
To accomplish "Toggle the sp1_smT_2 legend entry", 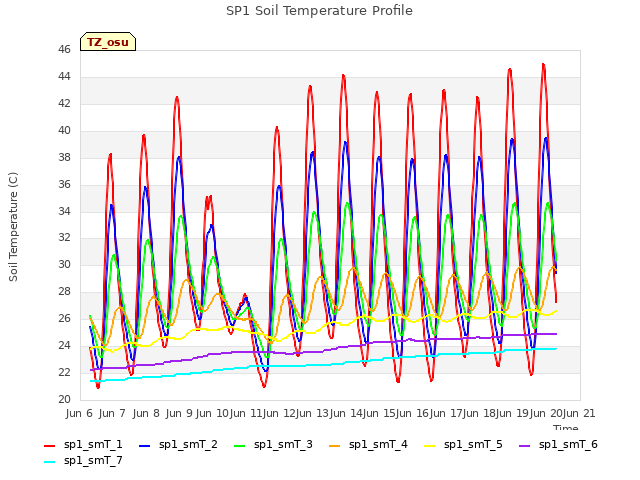I will pos(178,444).
